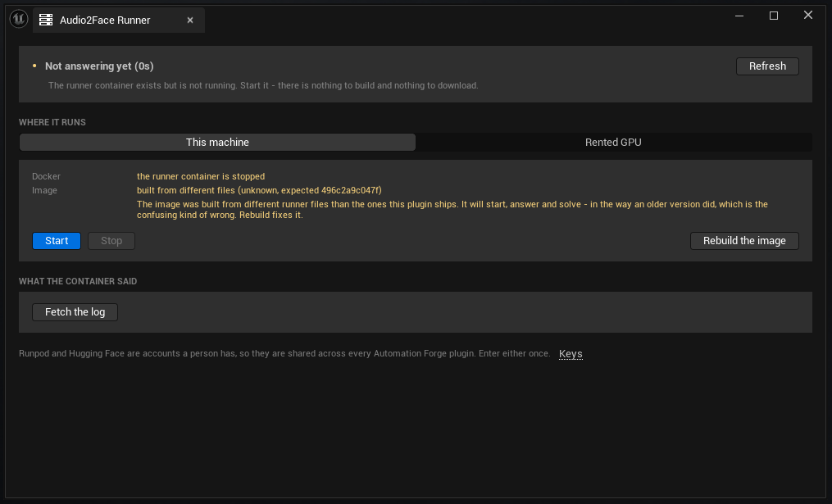832x504 pixels.
Task: Fetch the log from container
Action: coord(75,312)
